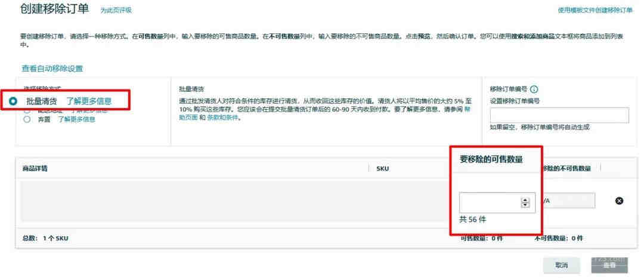The image size is (644, 278).
Task: Click the info icon beside 移除订单编号
Action: click(x=534, y=89)
